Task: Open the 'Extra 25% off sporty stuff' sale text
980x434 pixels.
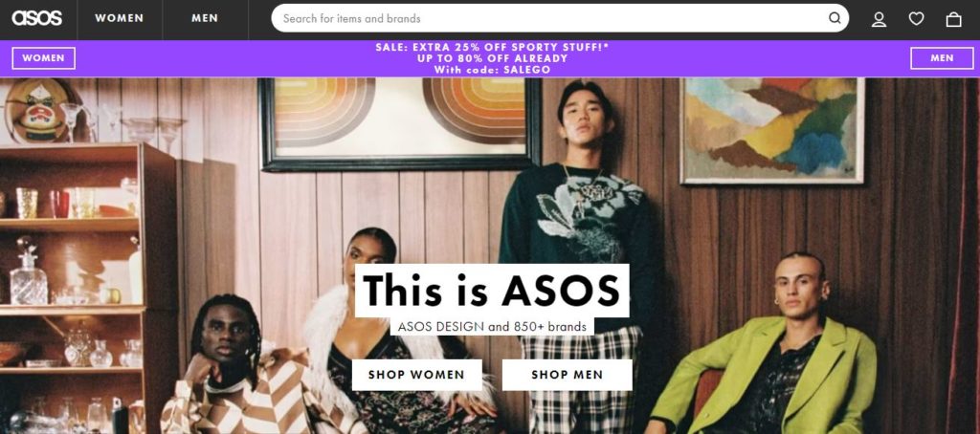Action: pyautogui.click(x=493, y=47)
